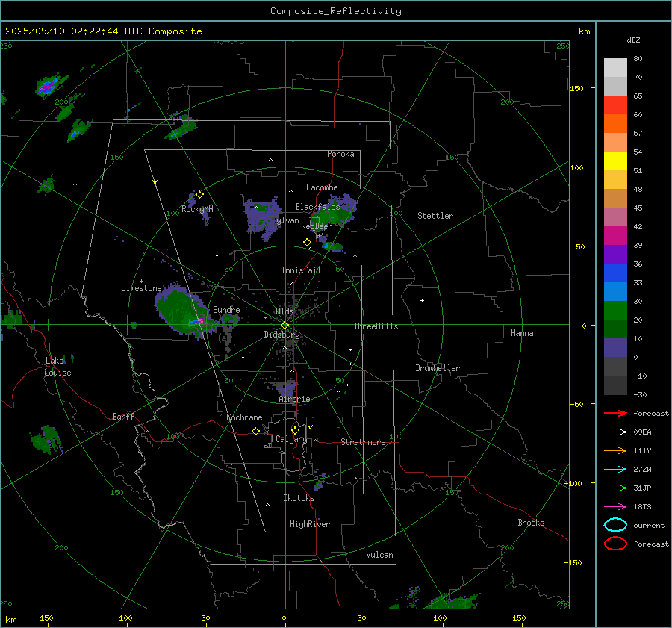The image size is (672, 628).
Task: Click the white 09EA arrow in legend
Action: pos(615,432)
